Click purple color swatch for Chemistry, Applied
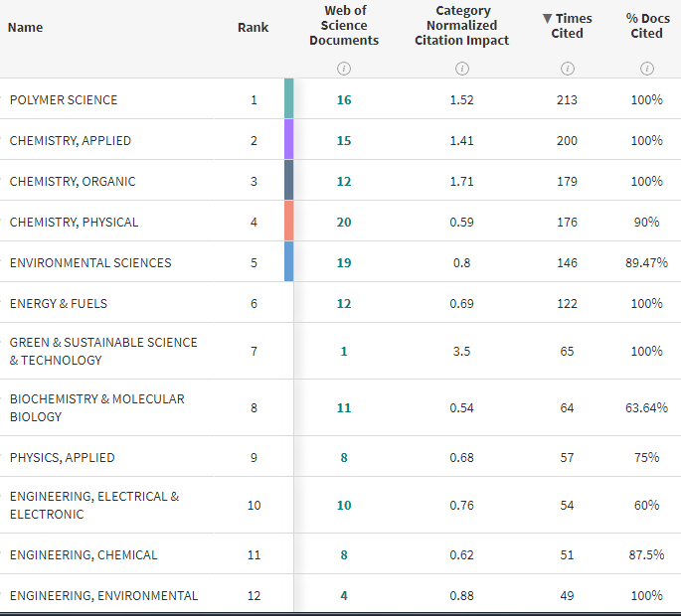Image resolution: width=681 pixels, height=616 pixels. 288,140
